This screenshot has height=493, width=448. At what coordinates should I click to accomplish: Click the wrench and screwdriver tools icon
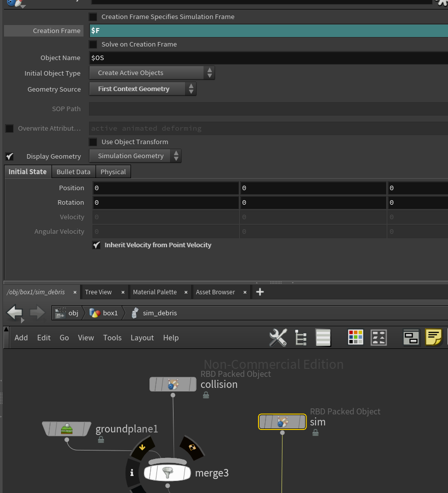pyautogui.click(x=278, y=338)
